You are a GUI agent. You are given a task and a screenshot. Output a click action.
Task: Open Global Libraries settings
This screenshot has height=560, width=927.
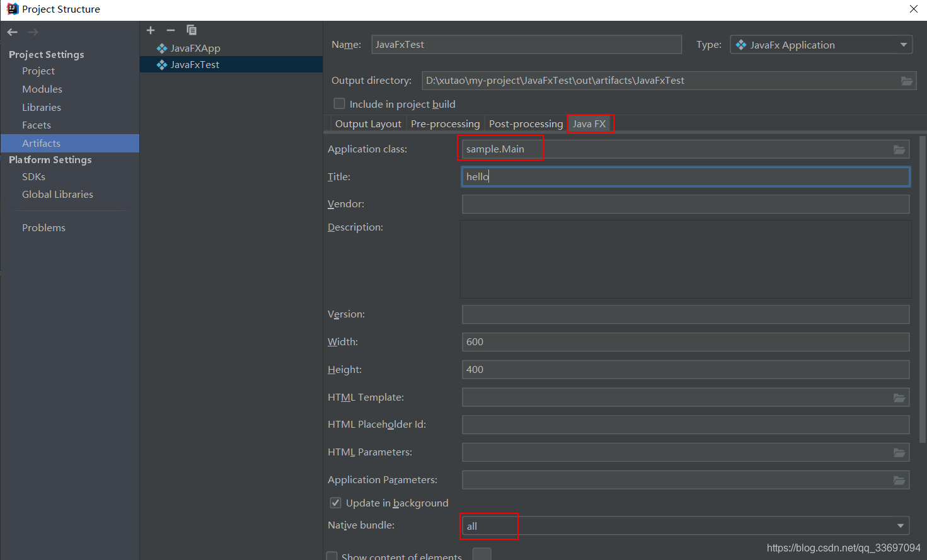pos(57,195)
